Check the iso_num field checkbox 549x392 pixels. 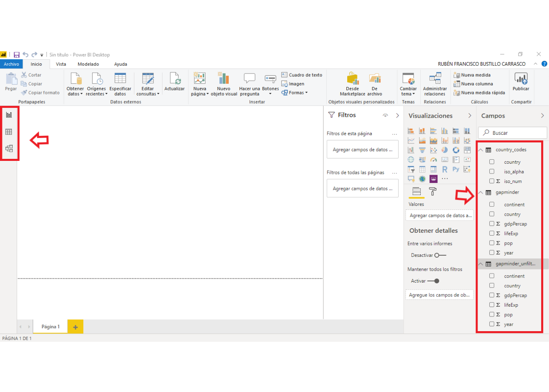pos(492,181)
